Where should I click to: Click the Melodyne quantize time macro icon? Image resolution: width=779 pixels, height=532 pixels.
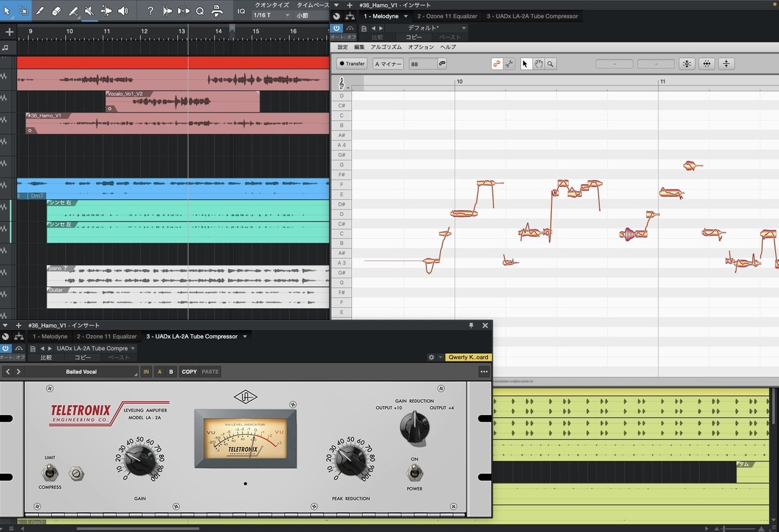[706, 64]
